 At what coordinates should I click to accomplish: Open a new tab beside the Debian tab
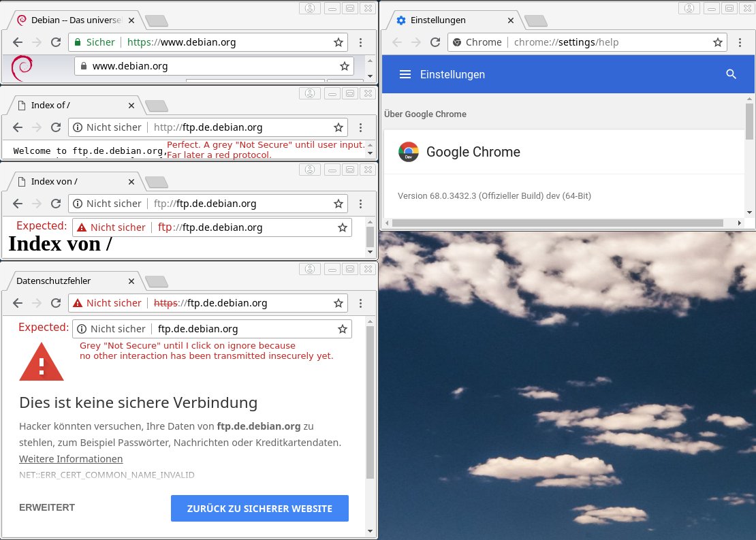click(x=156, y=20)
